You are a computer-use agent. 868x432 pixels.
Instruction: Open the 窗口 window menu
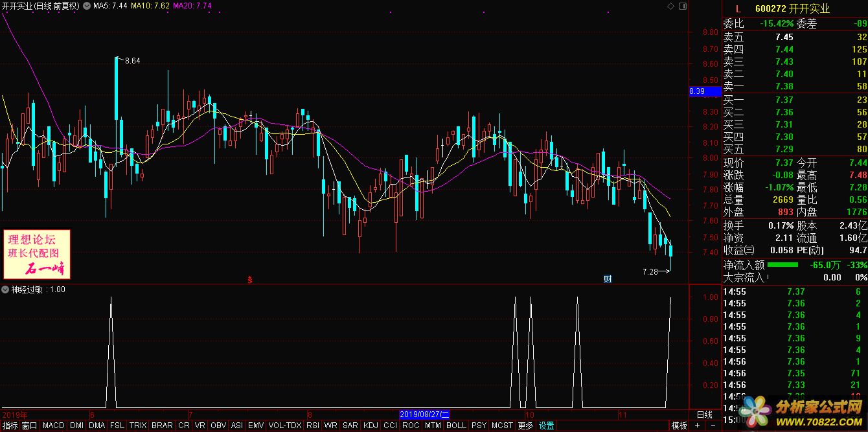pos(30,426)
